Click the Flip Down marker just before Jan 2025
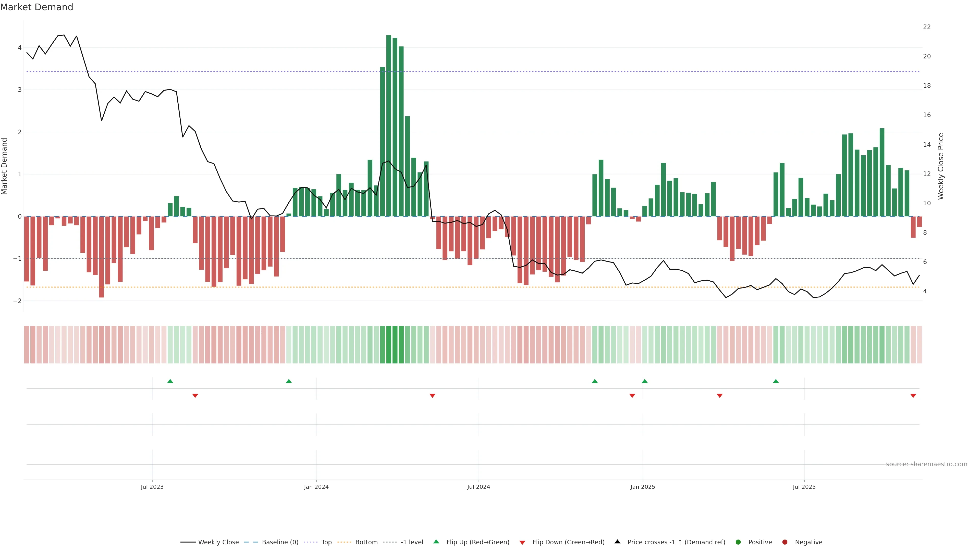Image resolution: width=980 pixels, height=551 pixels. click(632, 396)
